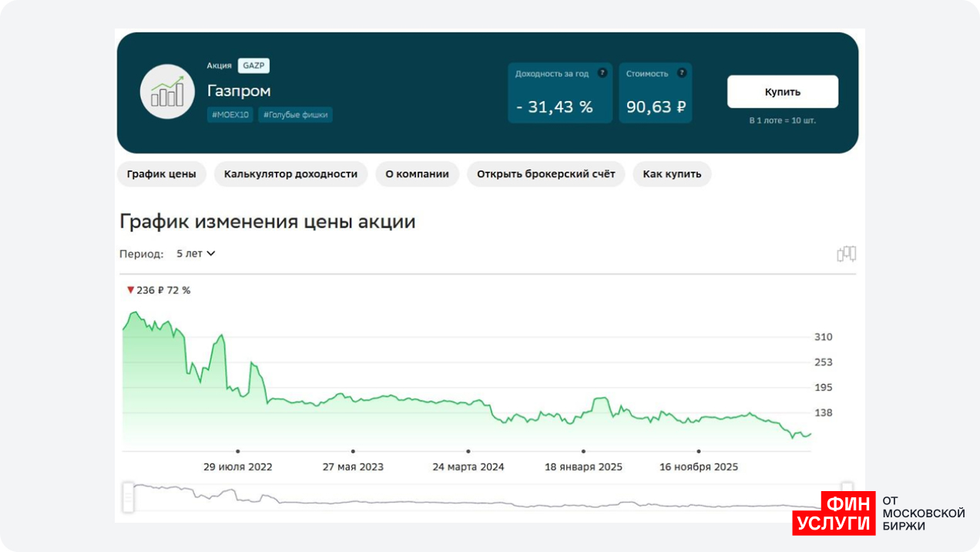Open Калькулятор доходности section
The image size is (980, 552).
tap(290, 174)
